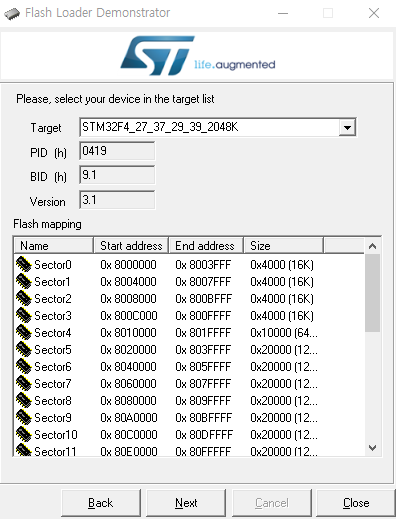Sort by the Size column header

[284, 246]
